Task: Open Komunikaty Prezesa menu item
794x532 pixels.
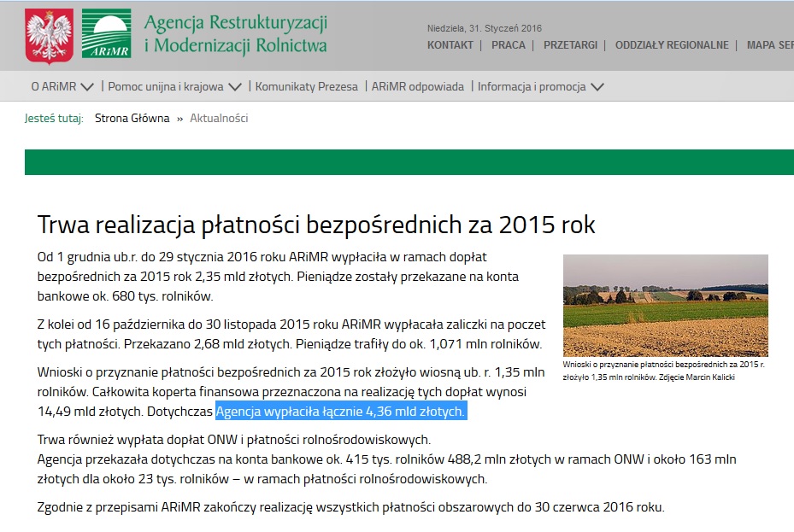Action: [306, 86]
